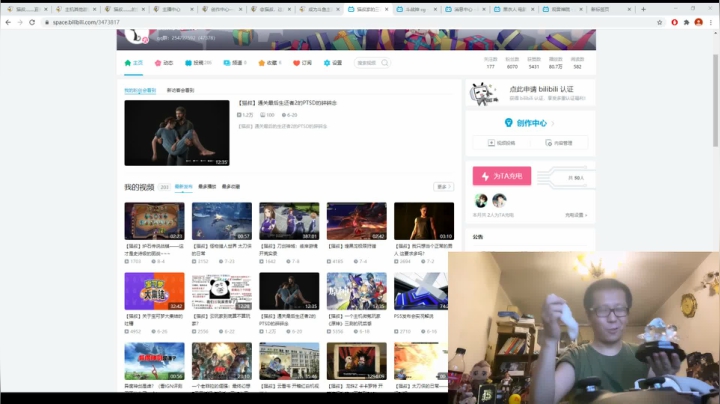
Task: Open the 投稿 uploads tab with blue icon
Action: [198, 63]
